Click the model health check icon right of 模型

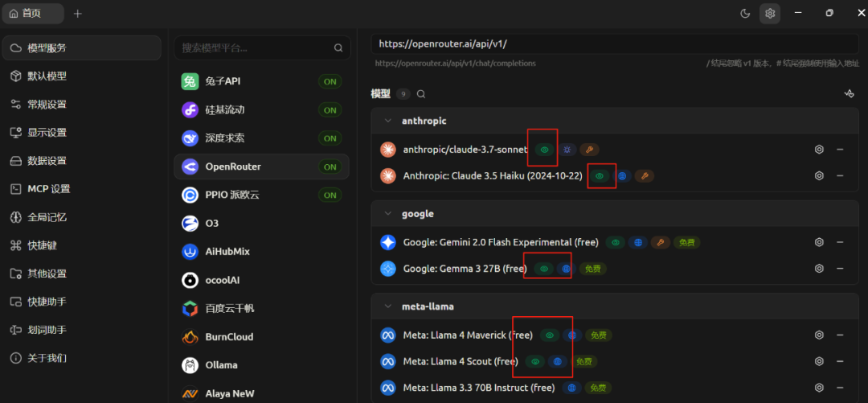coord(849,93)
